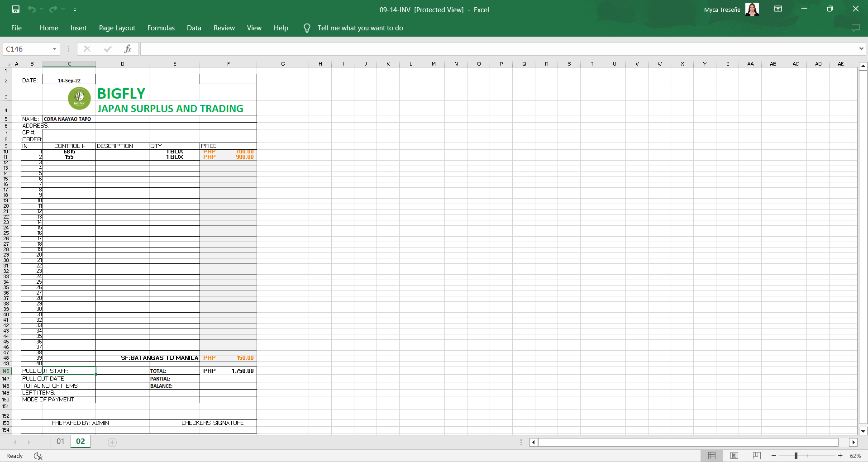Switch to sheet tab 01
This screenshot has height=462, width=868.
tap(61, 442)
